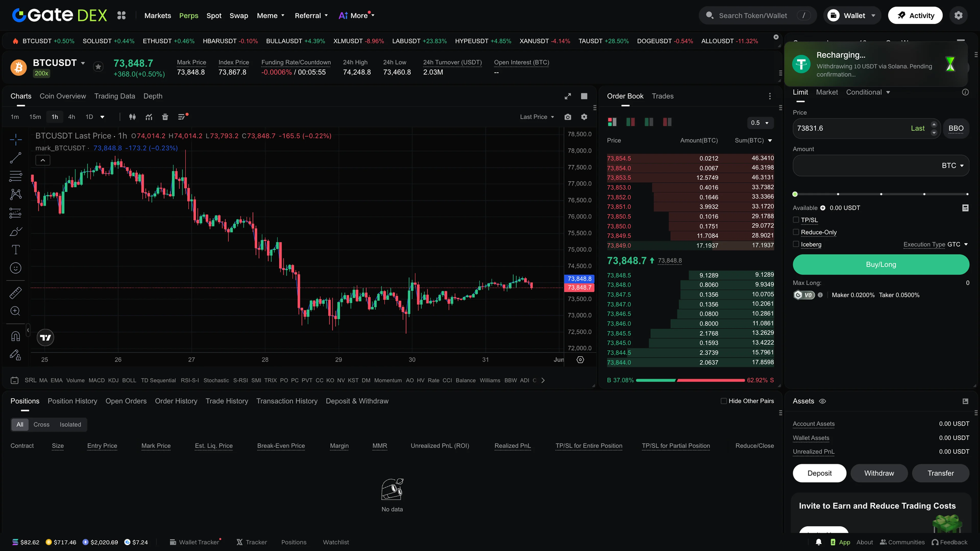Click the slider's midpoint marker
Screen dimensions: 980x551
[x=881, y=194]
